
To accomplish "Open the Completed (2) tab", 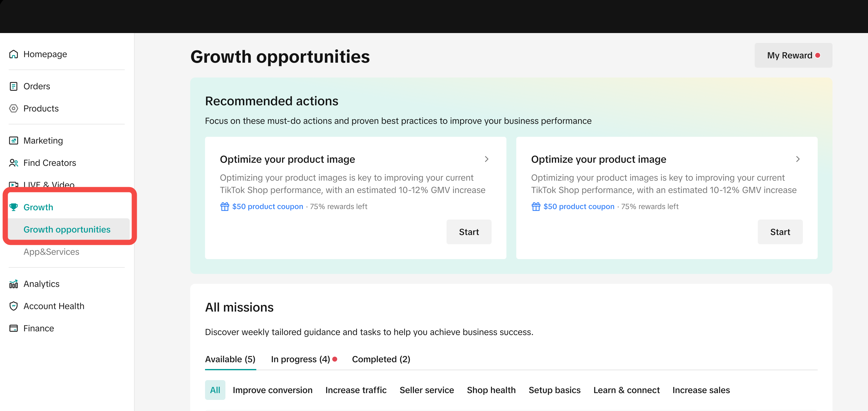I will 381,359.
